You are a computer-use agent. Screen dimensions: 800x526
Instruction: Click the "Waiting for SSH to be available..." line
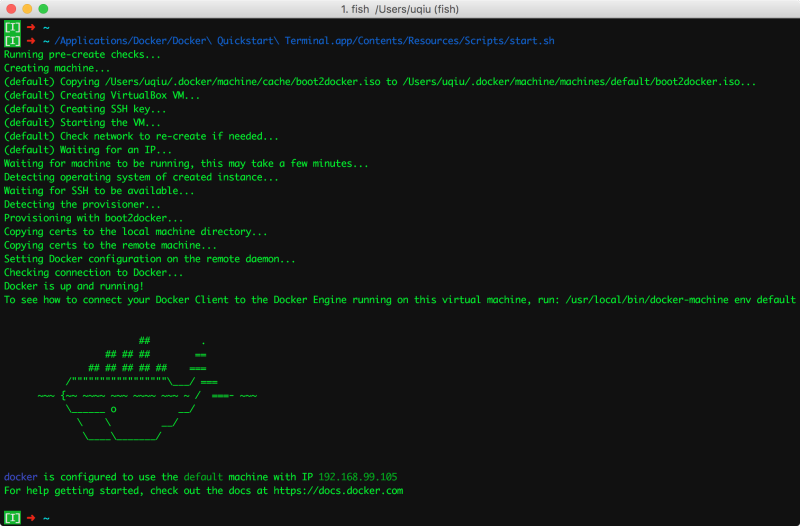pos(99,190)
